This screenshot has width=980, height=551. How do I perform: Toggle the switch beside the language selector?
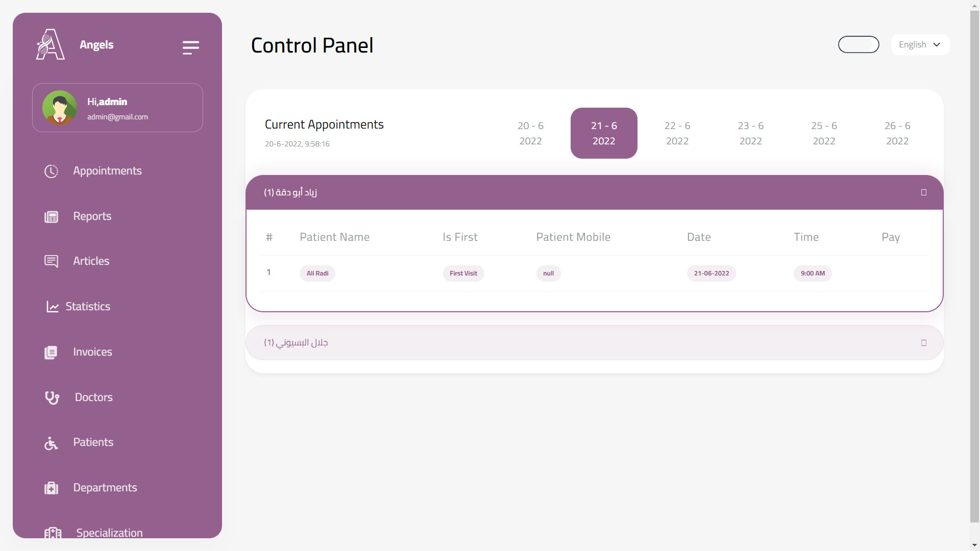tap(859, 44)
